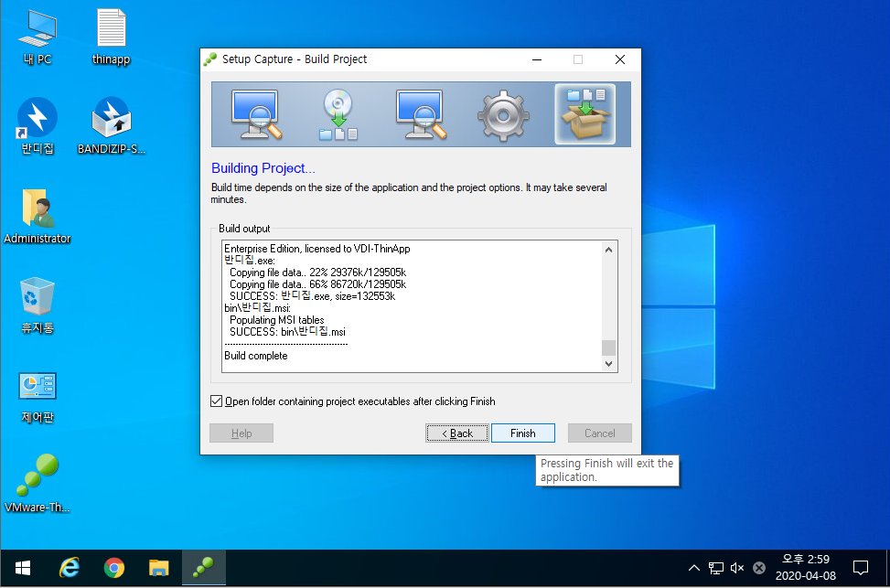890x588 pixels.
Task: Select the BANDIZIP-S installer icon
Action: coord(112,126)
